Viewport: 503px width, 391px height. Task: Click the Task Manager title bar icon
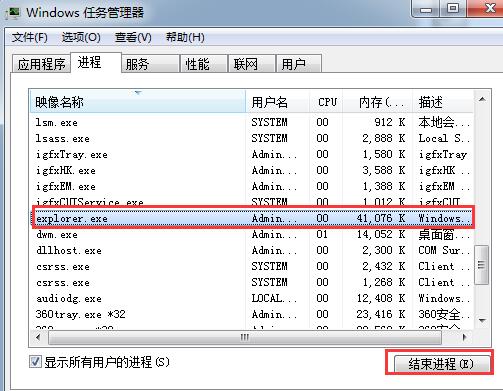[13, 13]
